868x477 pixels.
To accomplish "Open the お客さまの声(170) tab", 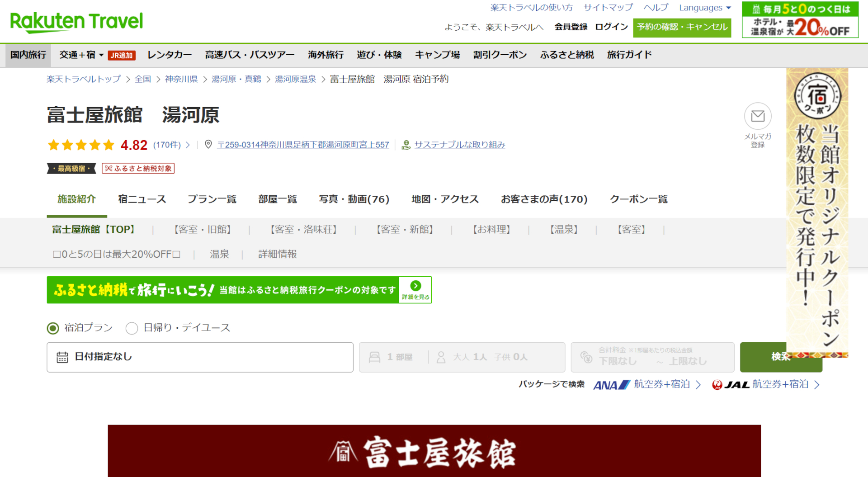I will coord(544,199).
